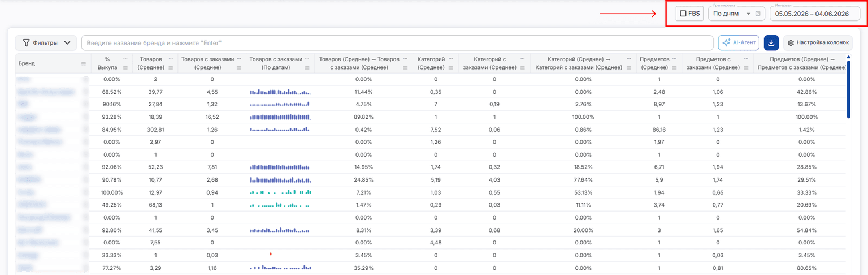Click three-dots icon on Товаров с заказами (По датам)
The height and width of the screenshot is (275, 868).
307,58
